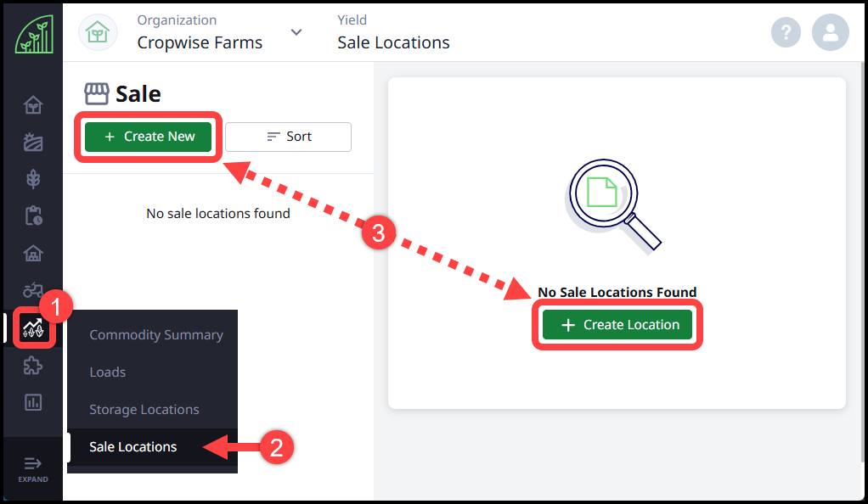Open the organization dropdown chevron

[296, 32]
